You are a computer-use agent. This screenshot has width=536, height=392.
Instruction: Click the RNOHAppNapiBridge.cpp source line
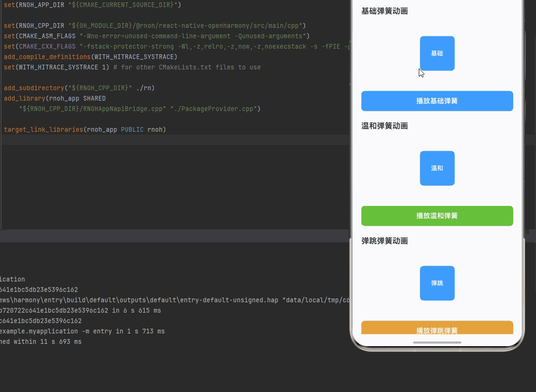(x=139, y=109)
